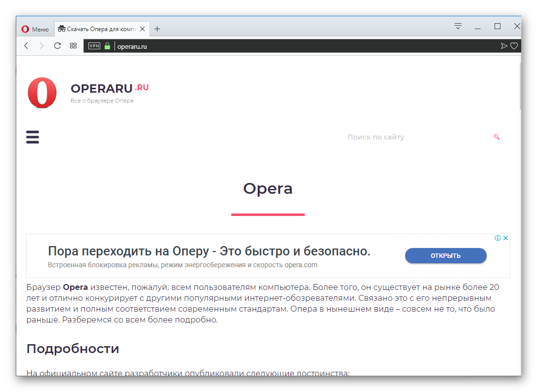
Task: Open the tab list menu in title bar
Action: tap(458, 26)
